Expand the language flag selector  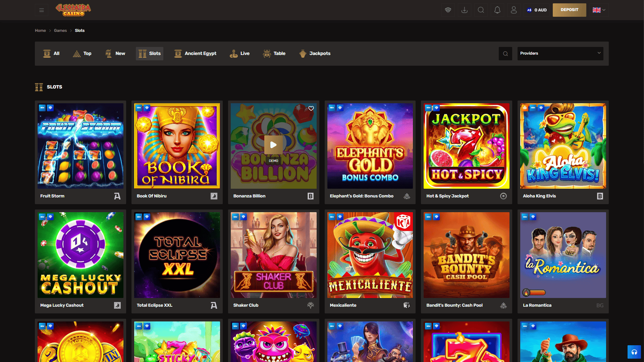point(599,10)
